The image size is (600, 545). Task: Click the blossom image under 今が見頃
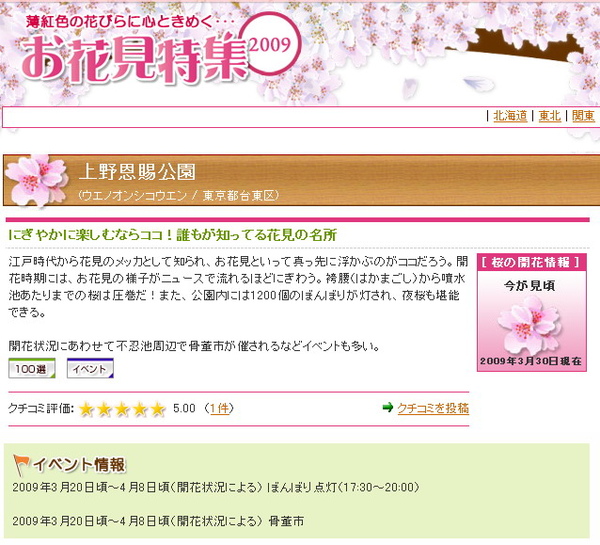(530, 325)
